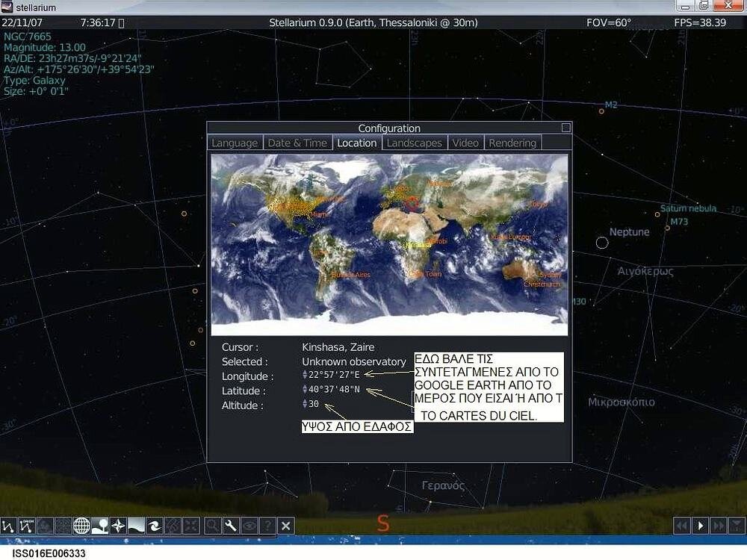
Task: Open the object search magnifier icon
Action: click(213, 526)
